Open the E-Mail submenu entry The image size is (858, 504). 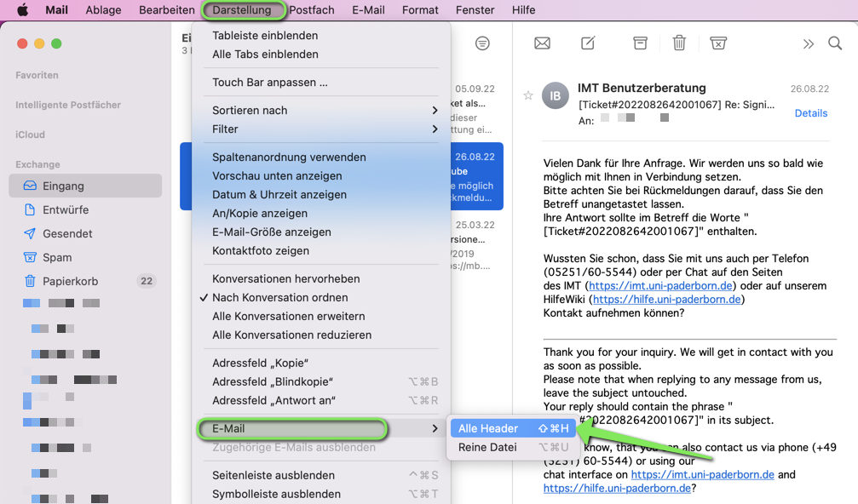[321, 428]
